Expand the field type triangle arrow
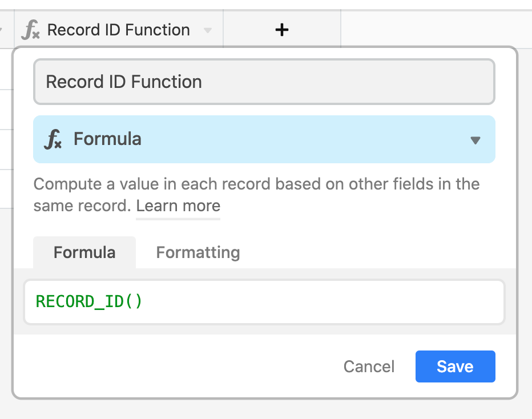Image resolution: width=532 pixels, height=419 pixels. pyautogui.click(x=475, y=140)
